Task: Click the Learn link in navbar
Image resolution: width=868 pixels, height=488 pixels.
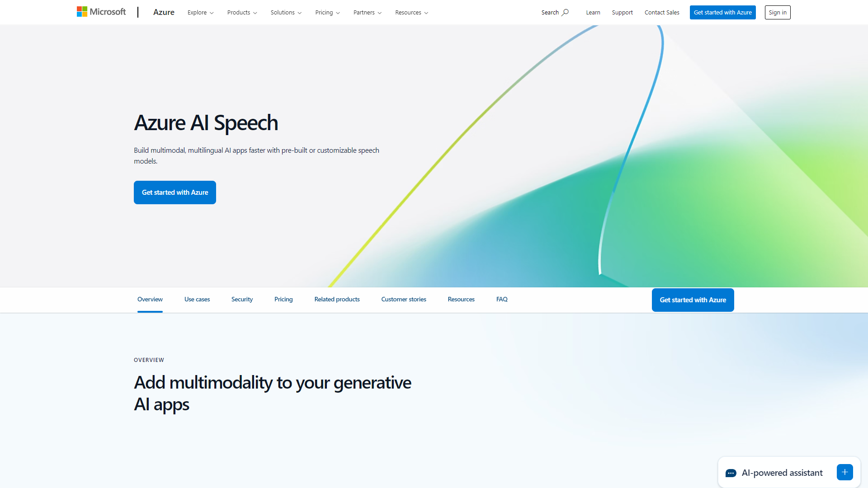Action: [x=593, y=13]
